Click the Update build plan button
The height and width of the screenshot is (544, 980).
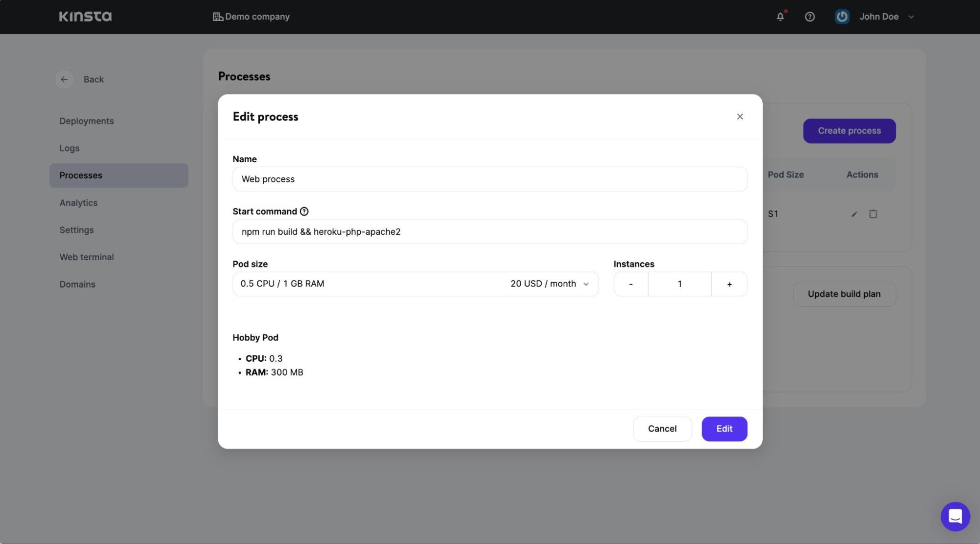click(x=844, y=294)
